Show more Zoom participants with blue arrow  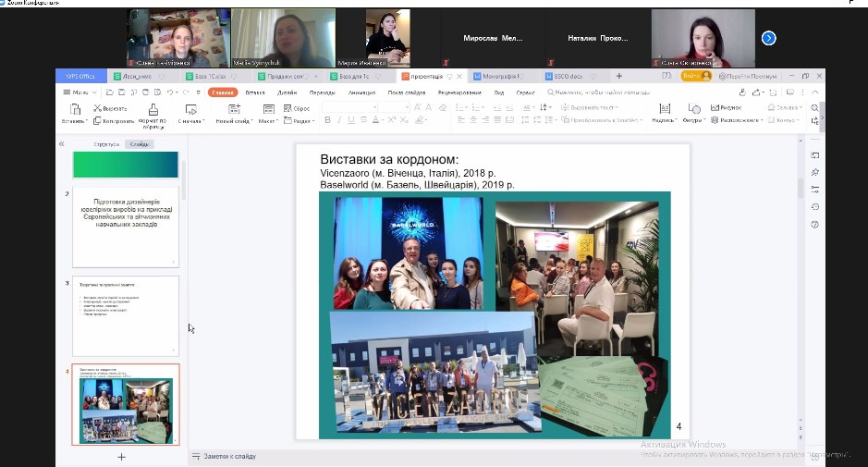(x=768, y=38)
